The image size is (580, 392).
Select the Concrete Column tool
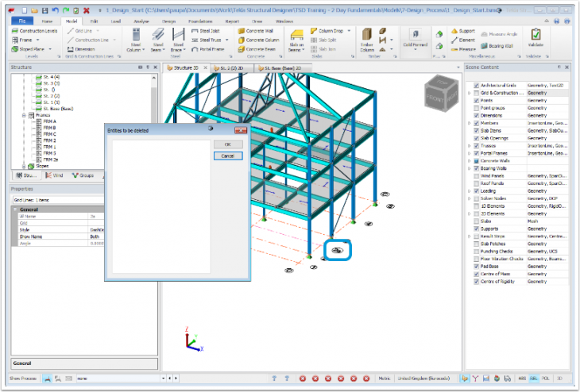tap(258, 40)
